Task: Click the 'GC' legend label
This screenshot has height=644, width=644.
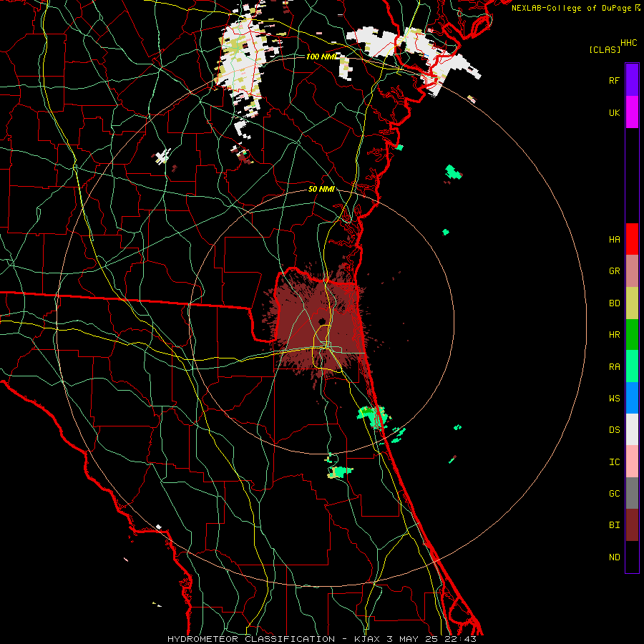Action: coord(614,494)
